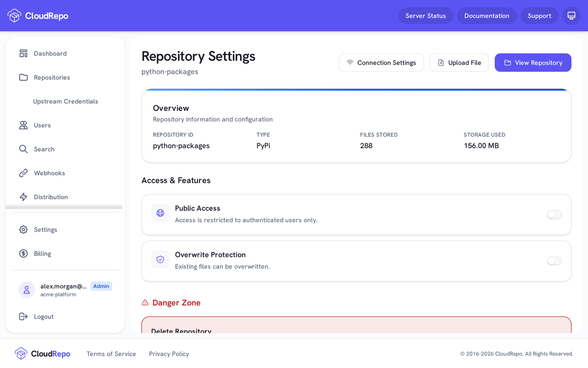
Task: Open the Billing page
Action: (65, 254)
